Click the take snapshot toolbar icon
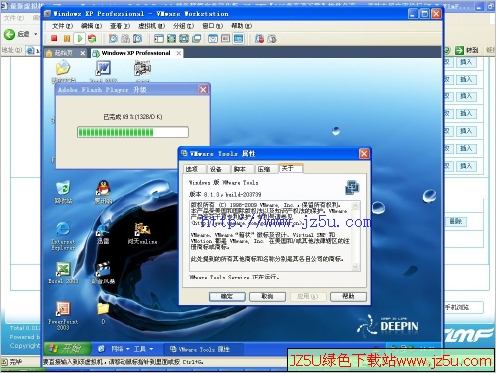Screen dimensions: 496x373 (113, 39)
